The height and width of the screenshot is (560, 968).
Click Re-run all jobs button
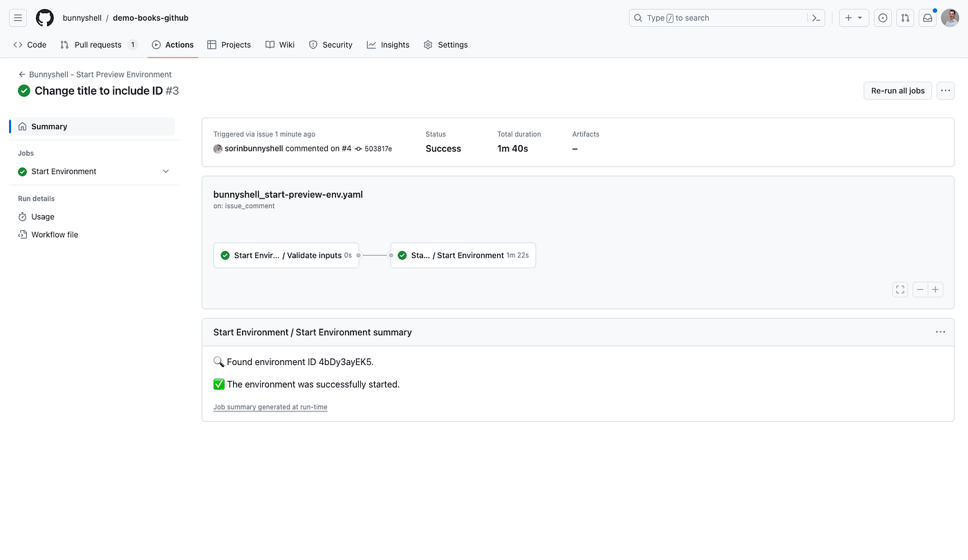[897, 91]
